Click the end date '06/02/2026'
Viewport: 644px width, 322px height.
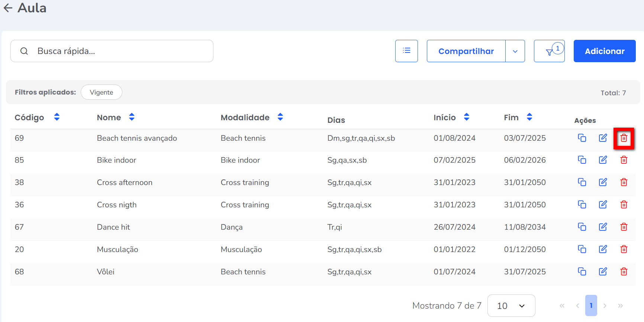pyautogui.click(x=525, y=160)
